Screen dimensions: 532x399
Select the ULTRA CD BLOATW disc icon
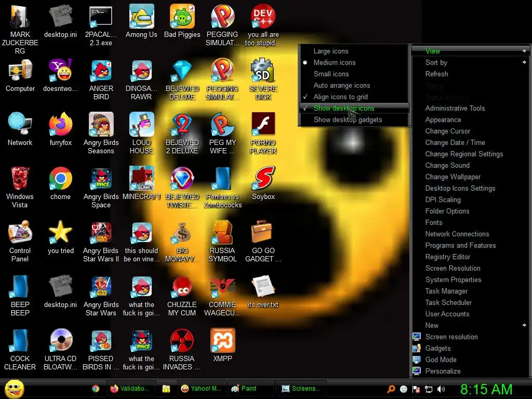point(61,350)
